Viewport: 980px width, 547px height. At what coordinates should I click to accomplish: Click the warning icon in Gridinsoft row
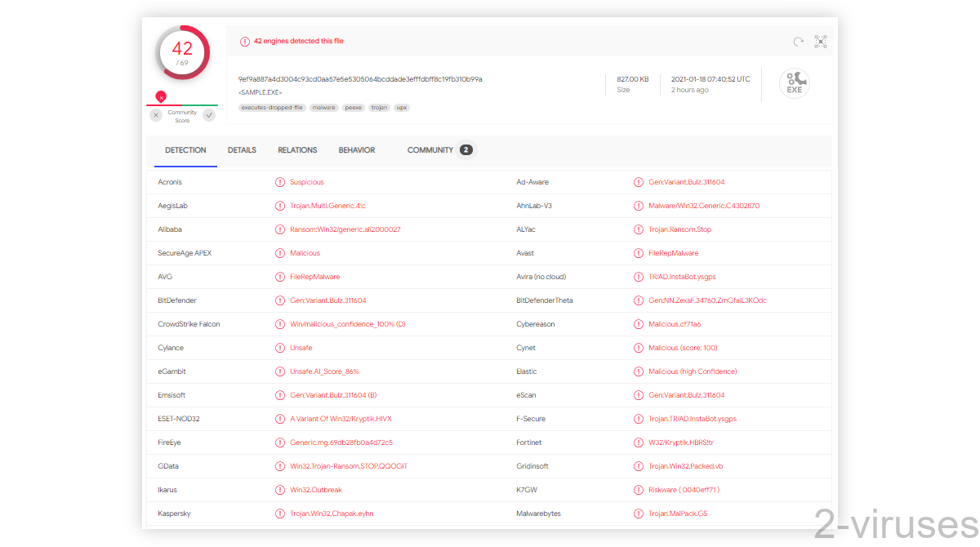point(639,466)
